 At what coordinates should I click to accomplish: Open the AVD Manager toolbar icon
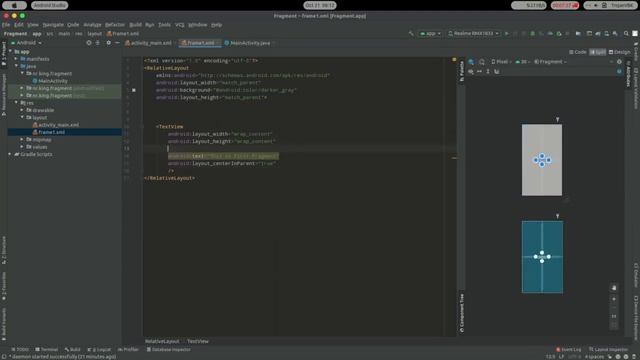pyautogui.click(x=607, y=33)
